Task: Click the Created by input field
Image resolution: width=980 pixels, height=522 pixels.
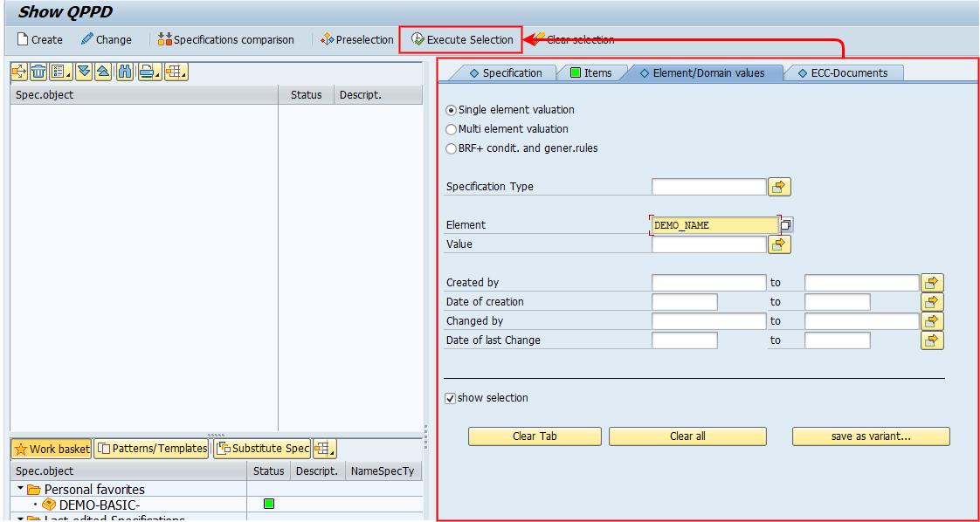Action: pos(708,283)
